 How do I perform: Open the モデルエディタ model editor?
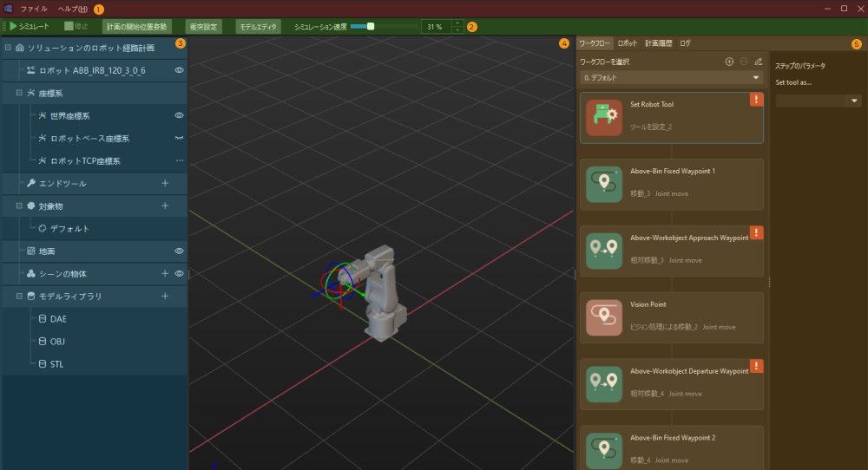[x=258, y=27]
